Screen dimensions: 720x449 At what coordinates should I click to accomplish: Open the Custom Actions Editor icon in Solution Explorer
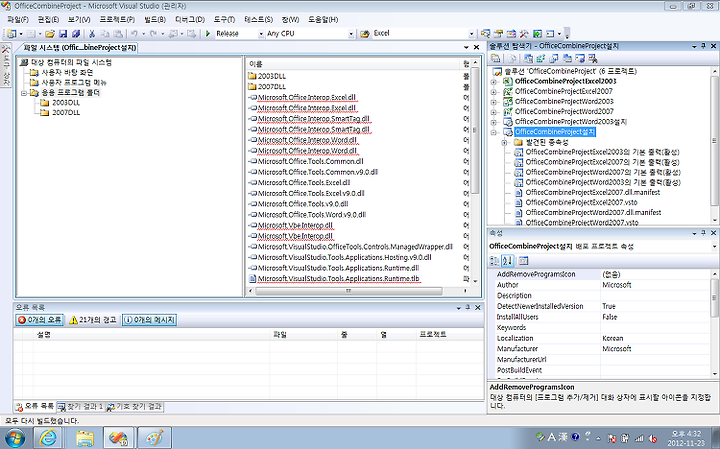point(580,58)
